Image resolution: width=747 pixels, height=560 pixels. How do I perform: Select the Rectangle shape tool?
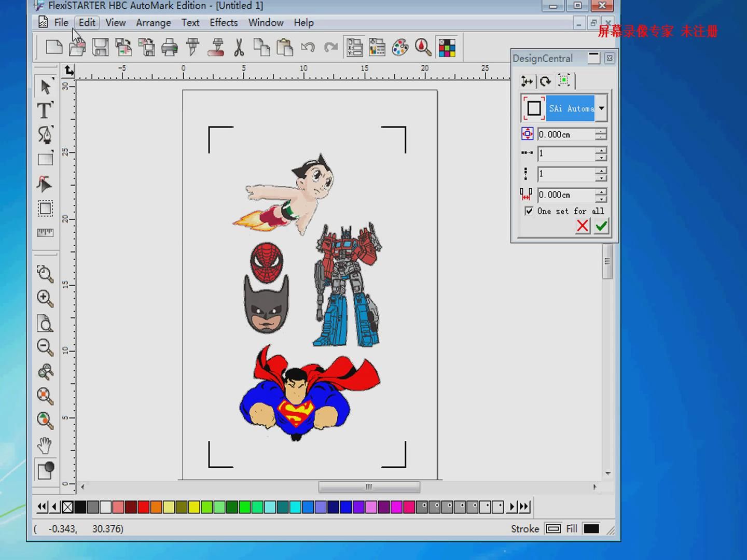click(45, 159)
